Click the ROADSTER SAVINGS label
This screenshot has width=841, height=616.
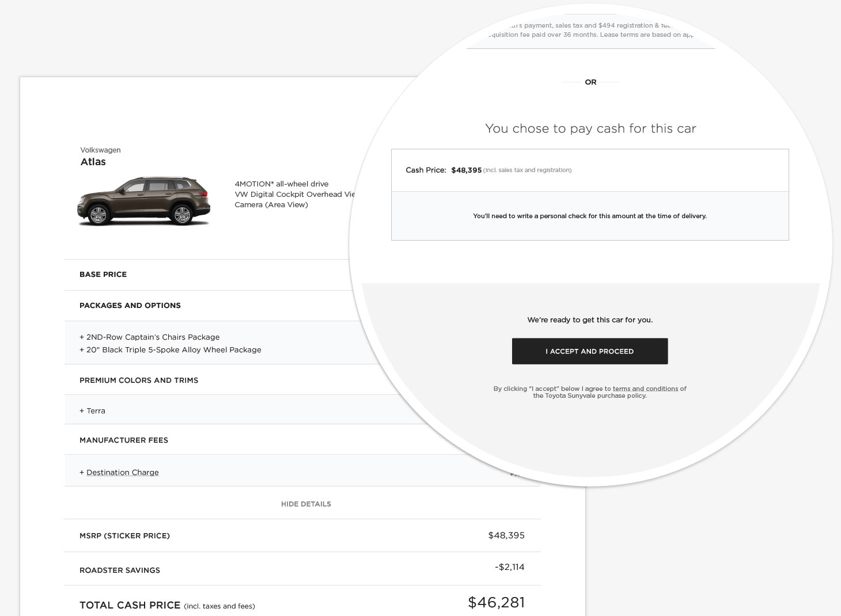120,570
